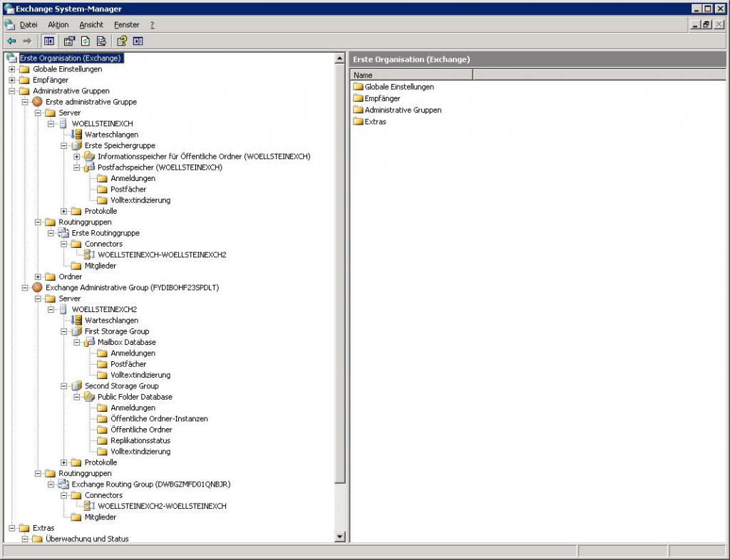Screen dimensions: 730x560
Task: Click the MMC console icon beside Datei
Action: (10, 25)
